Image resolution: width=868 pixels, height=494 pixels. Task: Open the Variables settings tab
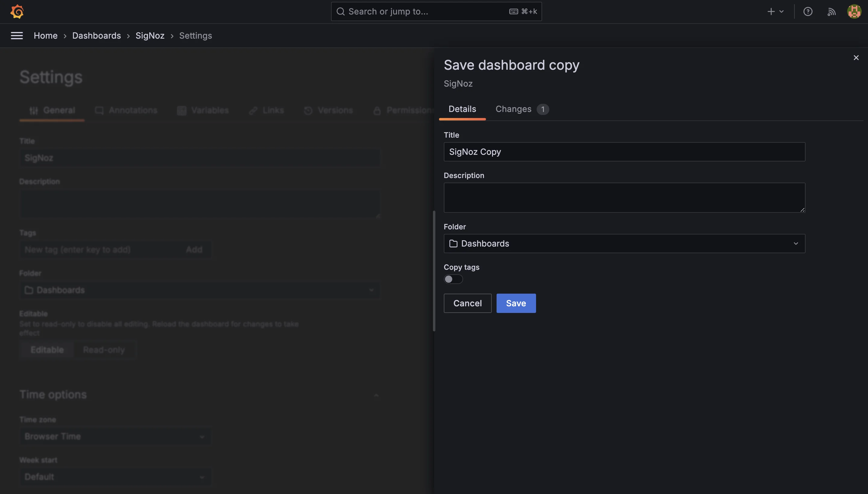click(x=203, y=111)
